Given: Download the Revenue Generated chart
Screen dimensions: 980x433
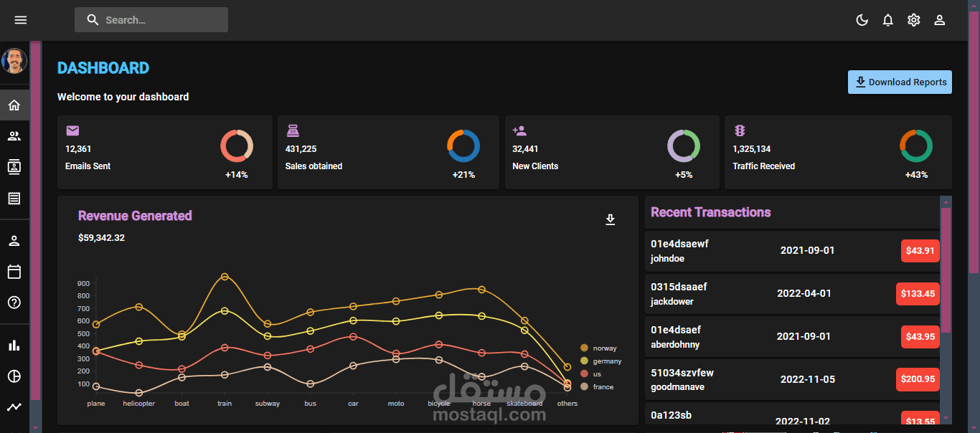Looking at the screenshot, I should coord(611,219).
